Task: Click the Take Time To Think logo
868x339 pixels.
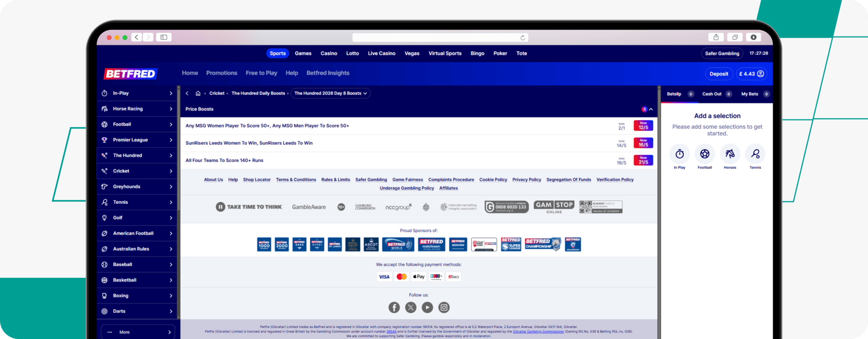Action: (x=249, y=207)
